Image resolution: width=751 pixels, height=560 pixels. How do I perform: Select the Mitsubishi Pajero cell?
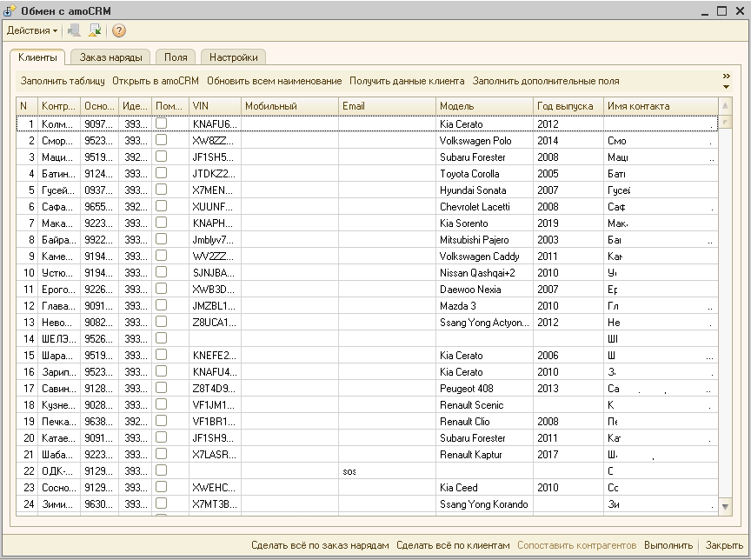(484, 240)
